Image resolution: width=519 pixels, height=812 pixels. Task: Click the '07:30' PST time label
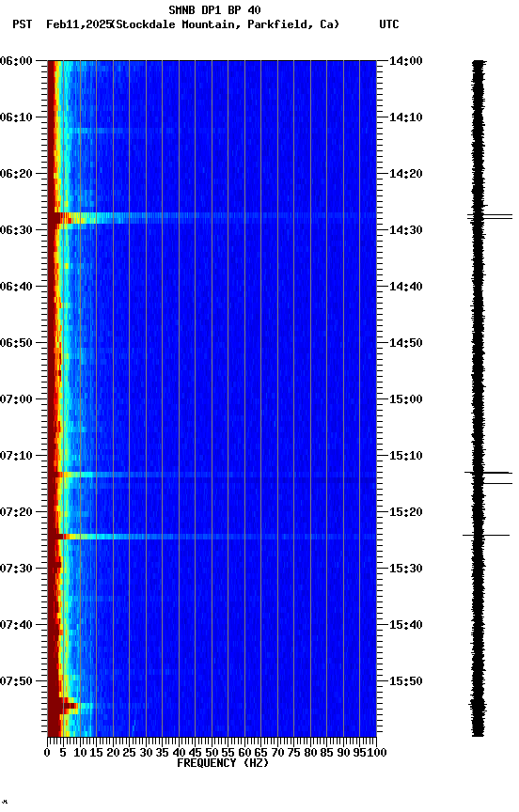16,570
